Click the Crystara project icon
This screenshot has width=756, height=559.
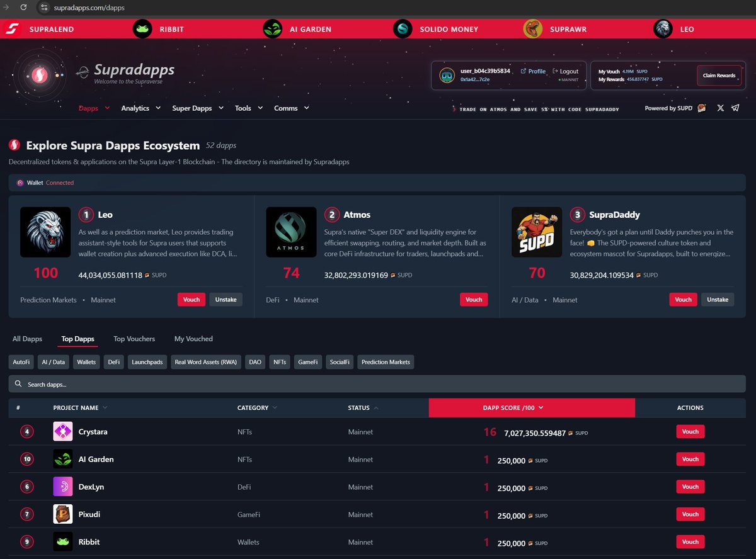click(63, 432)
